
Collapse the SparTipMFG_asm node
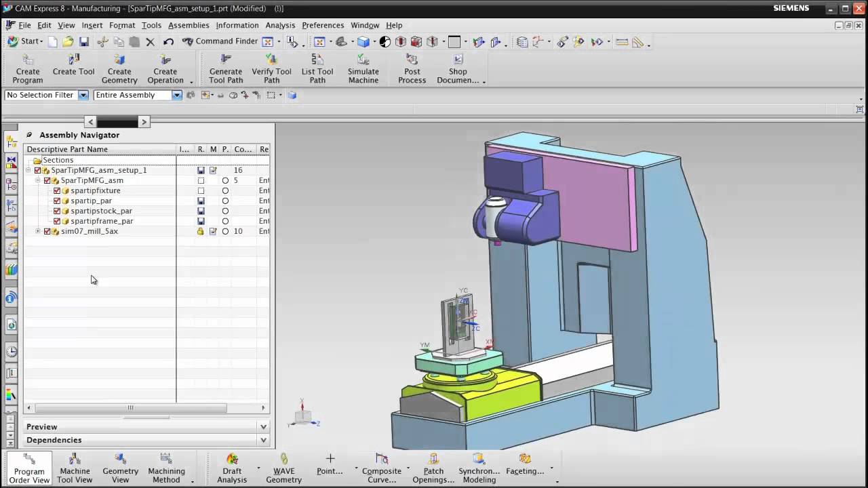coord(38,180)
